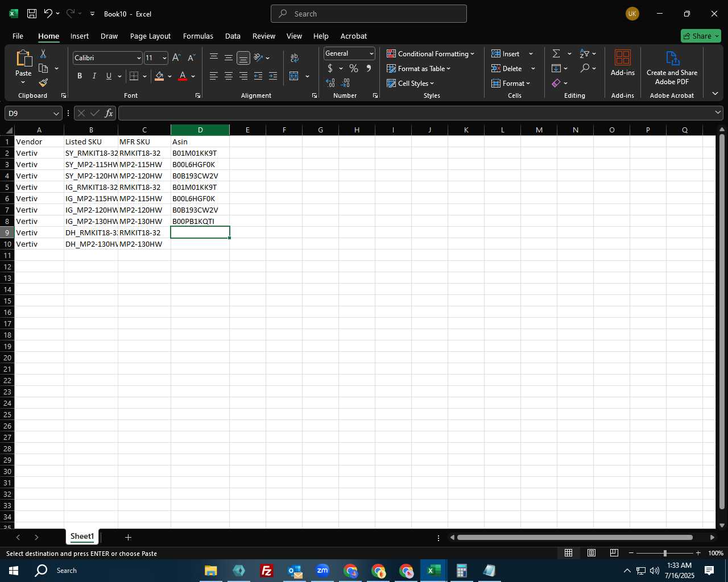
Task: Copy the selection to the clipboard
Action: click(43, 68)
